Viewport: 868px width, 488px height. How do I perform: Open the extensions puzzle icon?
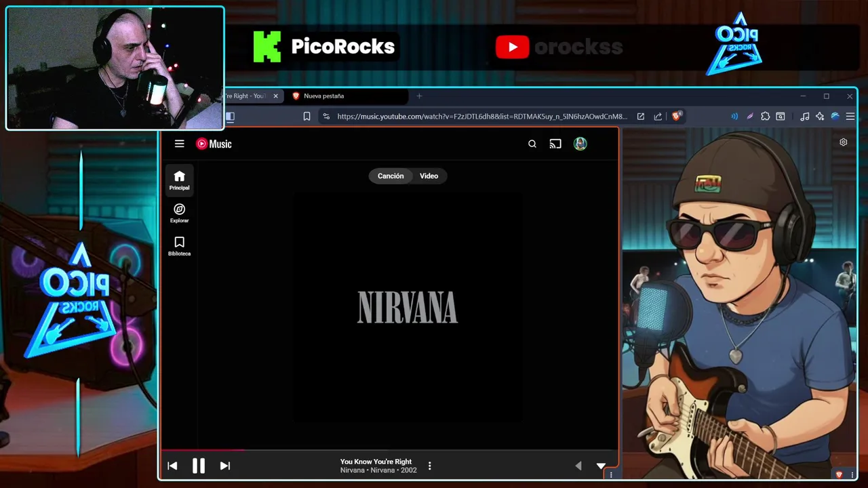pyautogui.click(x=766, y=117)
